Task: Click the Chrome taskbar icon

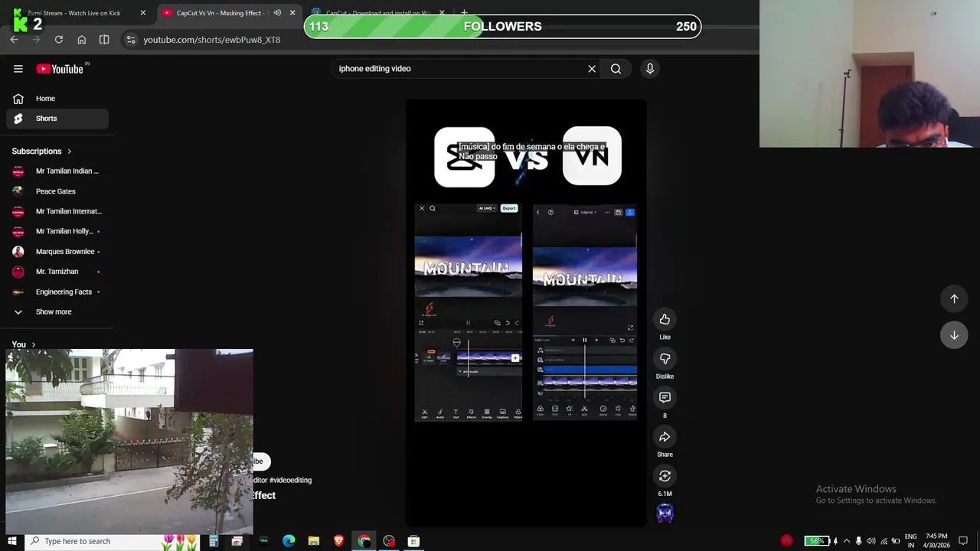Action: 364,541
